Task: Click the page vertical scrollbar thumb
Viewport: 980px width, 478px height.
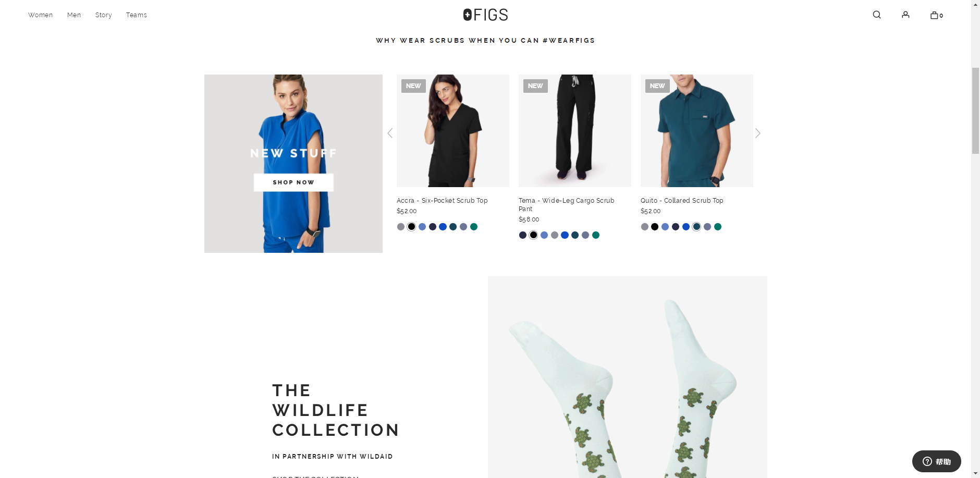Action: 975,111
